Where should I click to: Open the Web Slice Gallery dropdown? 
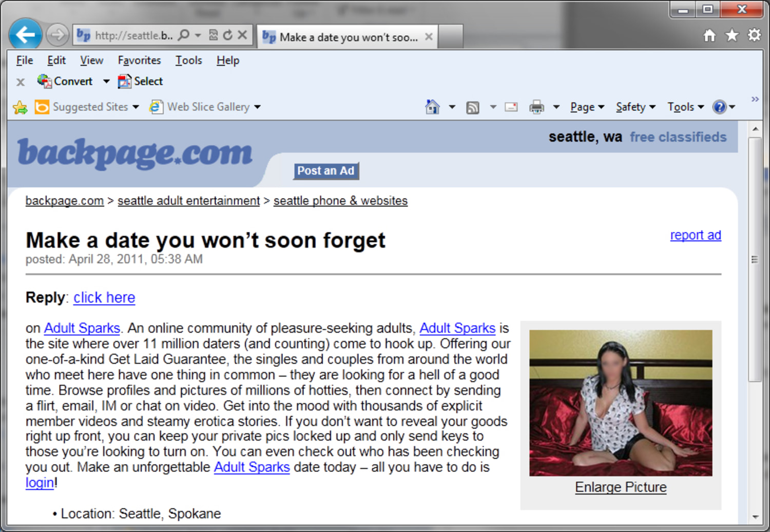(205, 107)
